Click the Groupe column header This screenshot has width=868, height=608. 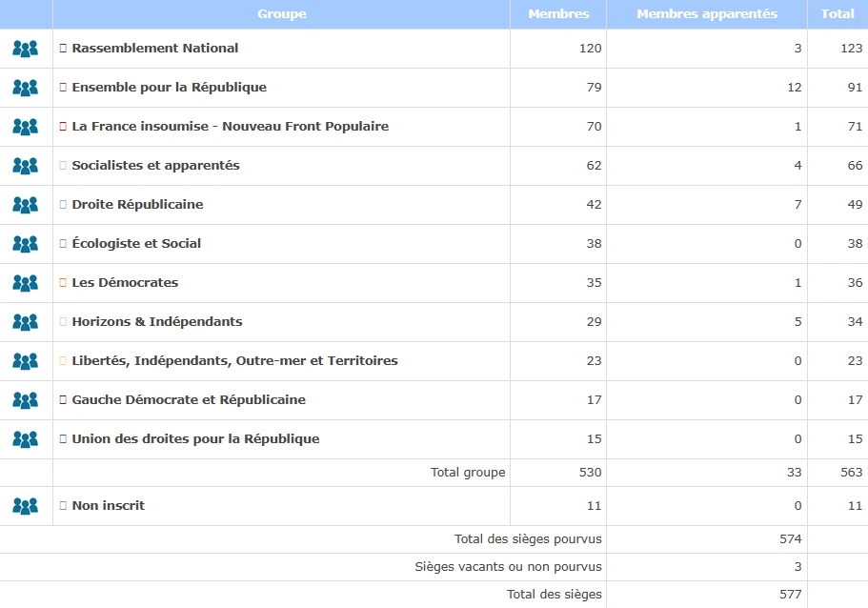click(x=281, y=14)
